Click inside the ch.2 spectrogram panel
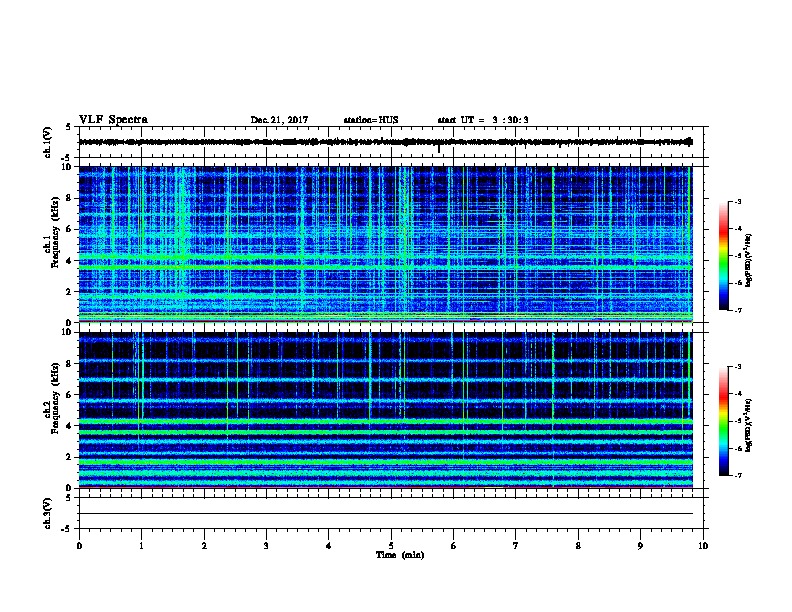Screen dimensions: 792x612 tap(385, 410)
